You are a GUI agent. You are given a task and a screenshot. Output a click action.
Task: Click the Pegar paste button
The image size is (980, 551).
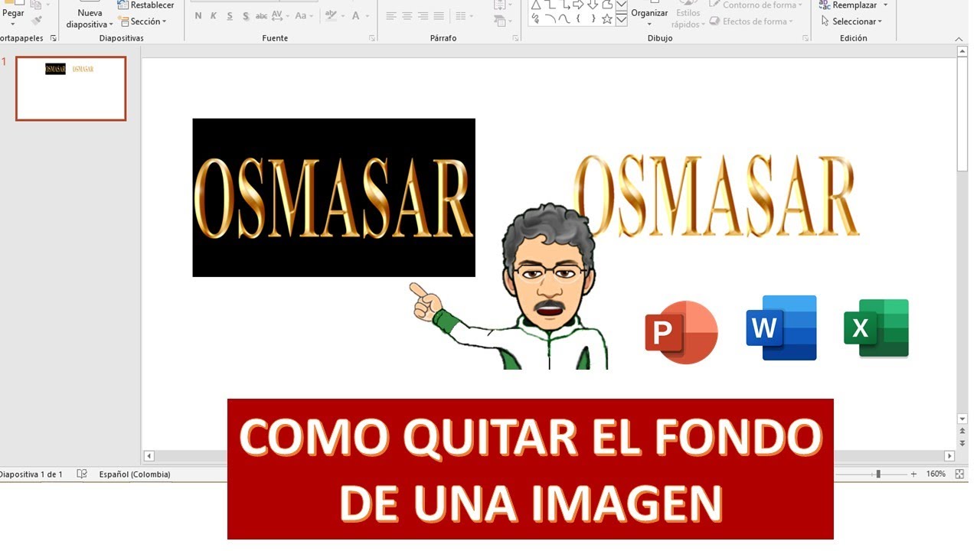[13, 14]
